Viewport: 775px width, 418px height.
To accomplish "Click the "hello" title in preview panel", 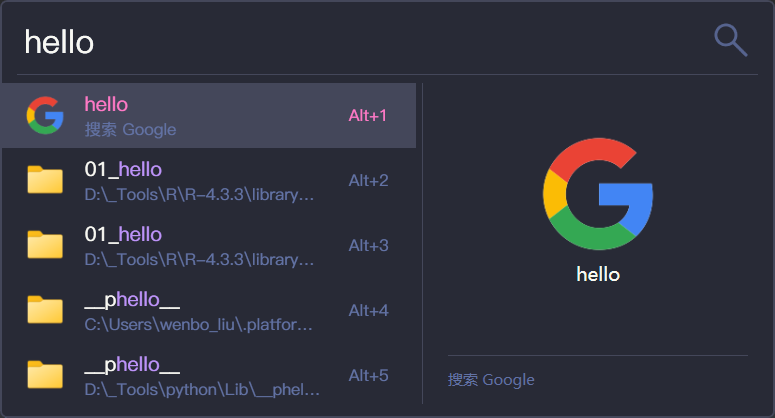I will click(x=598, y=274).
